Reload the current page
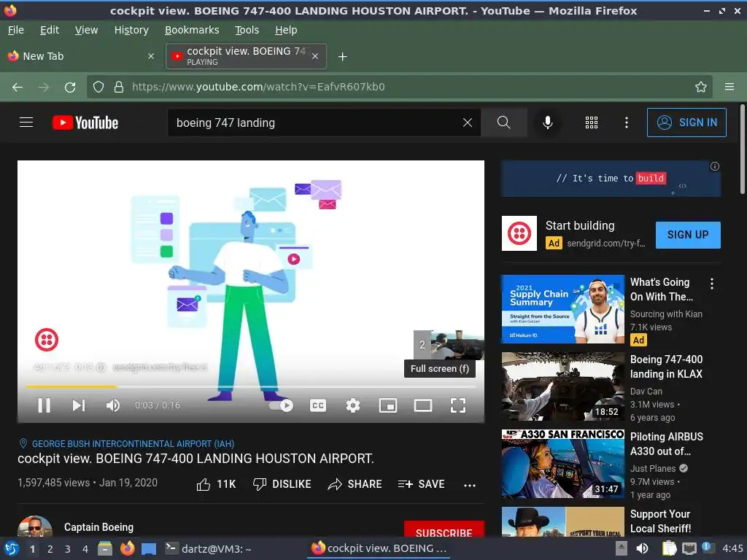This screenshot has height=560, width=747. click(x=70, y=87)
